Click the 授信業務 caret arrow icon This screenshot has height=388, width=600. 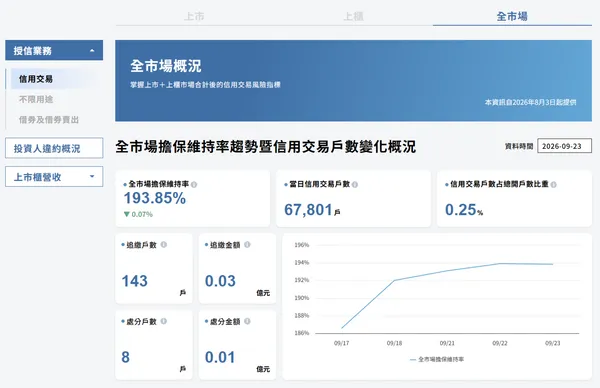point(92,51)
